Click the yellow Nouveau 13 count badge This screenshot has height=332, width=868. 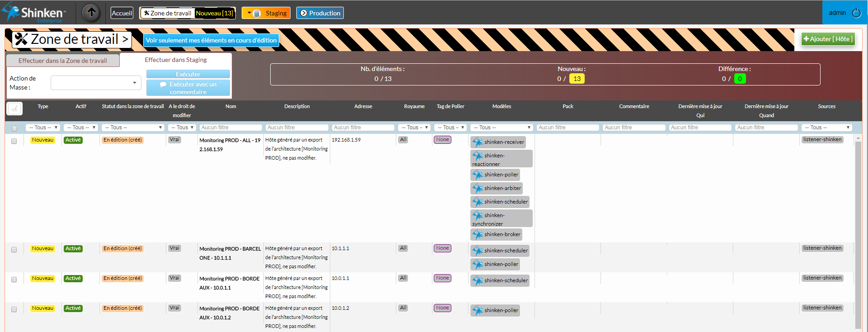point(577,79)
